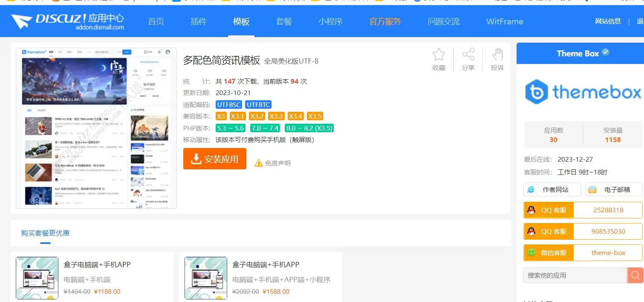Click the share icon
The image size is (644, 302).
pyautogui.click(x=468, y=55)
